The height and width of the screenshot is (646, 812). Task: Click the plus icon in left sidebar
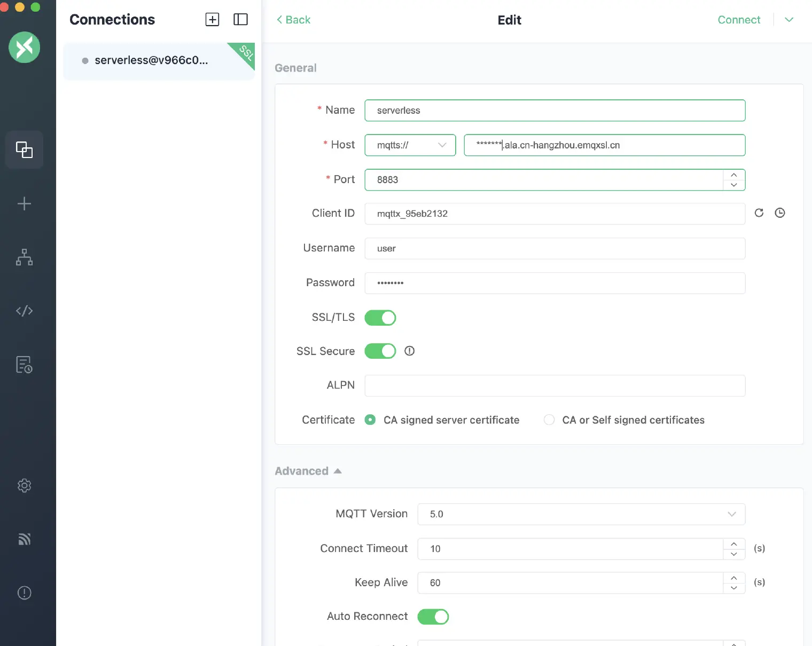coord(24,203)
